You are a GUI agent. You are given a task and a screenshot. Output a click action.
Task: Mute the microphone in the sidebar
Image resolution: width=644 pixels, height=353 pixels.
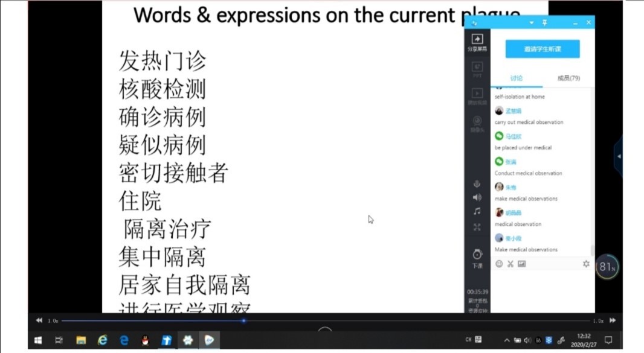[477, 184]
